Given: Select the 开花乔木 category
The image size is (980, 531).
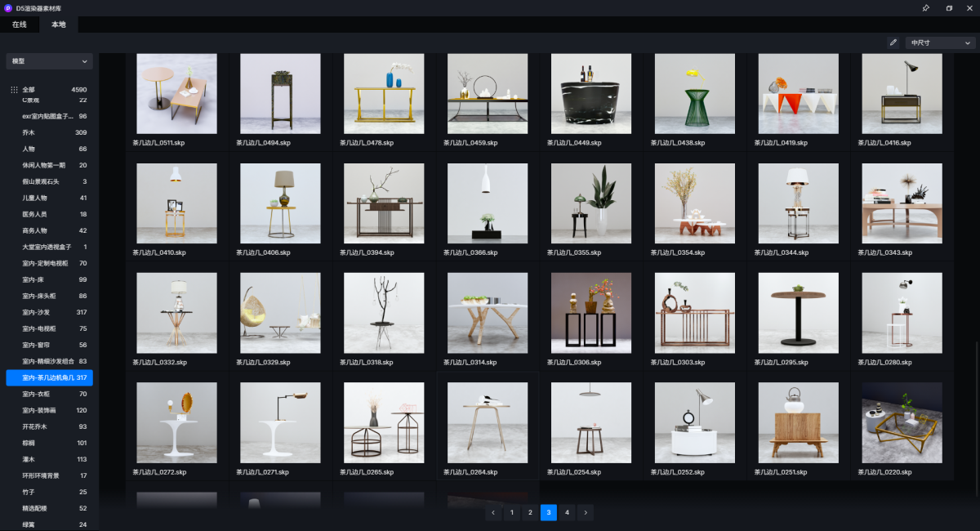Looking at the screenshot, I should coord(50,426).
